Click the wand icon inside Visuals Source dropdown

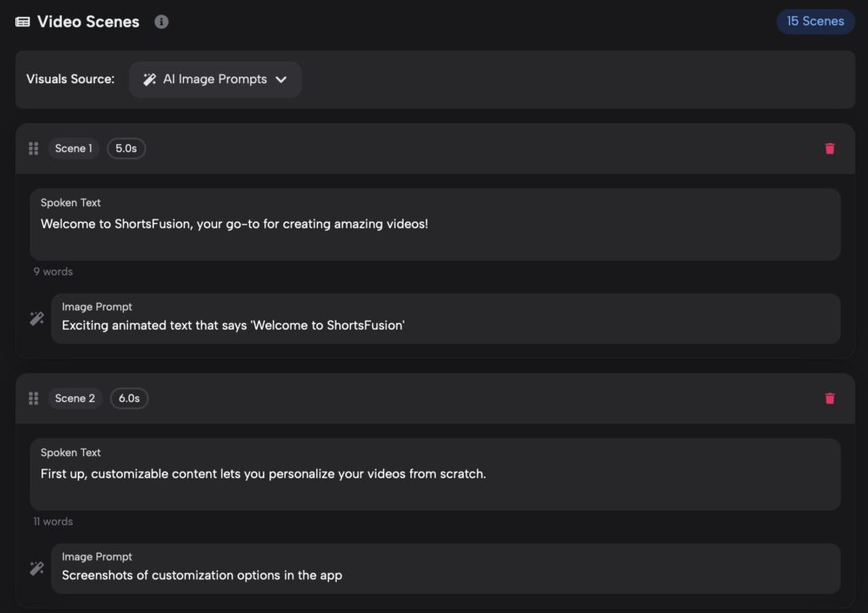pyautogui.click(x=149, y=79)
